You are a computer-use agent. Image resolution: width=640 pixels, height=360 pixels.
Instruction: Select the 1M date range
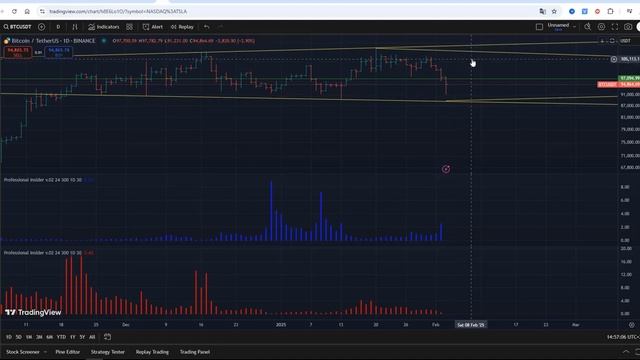coord(29,337)
